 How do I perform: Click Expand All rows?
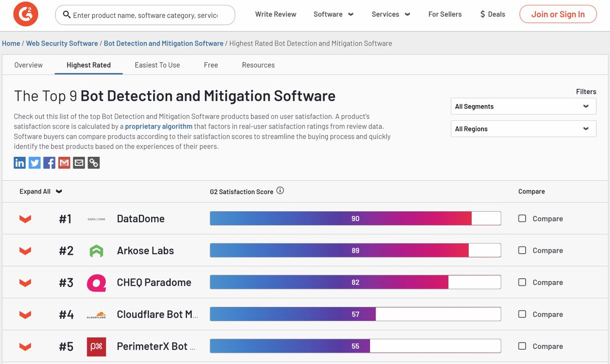pos(41,191)
